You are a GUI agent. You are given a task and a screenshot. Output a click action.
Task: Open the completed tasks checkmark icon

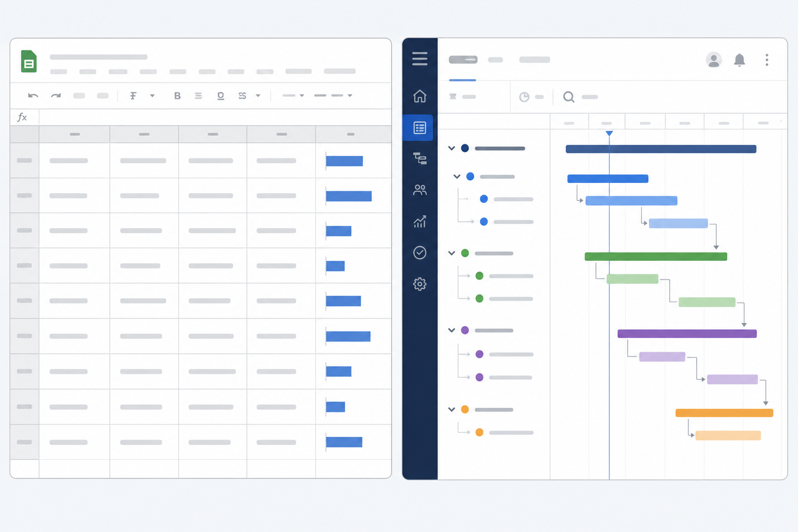point(420,252)
